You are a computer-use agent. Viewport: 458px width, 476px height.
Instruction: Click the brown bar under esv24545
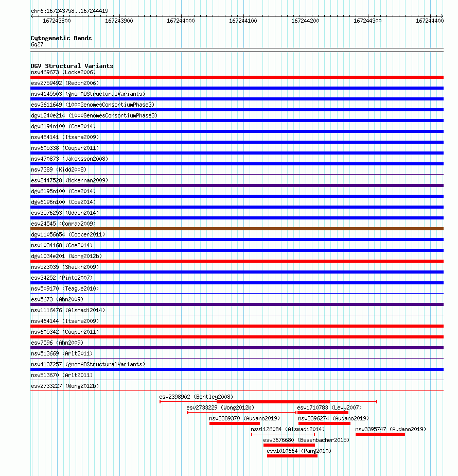[x=237, y=229]
